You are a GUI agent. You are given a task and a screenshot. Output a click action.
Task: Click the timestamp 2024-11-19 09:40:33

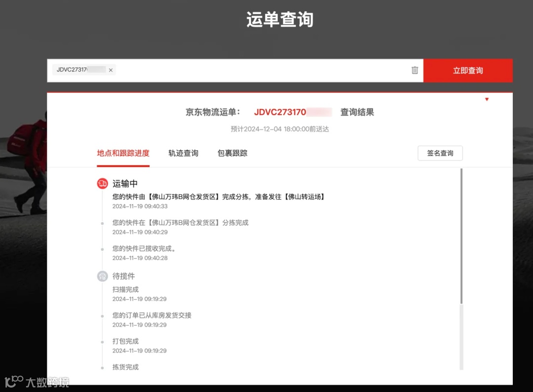pos(140,206)
